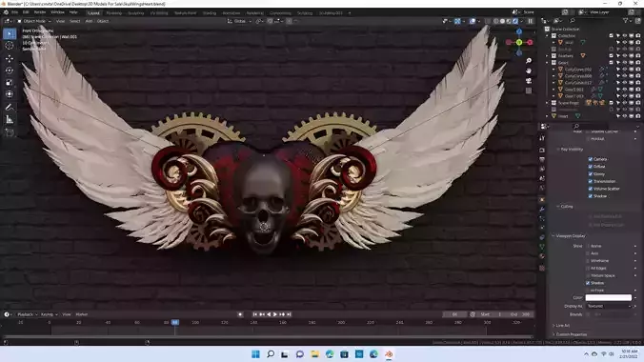Switch to the Animation workspace tab

231,13
